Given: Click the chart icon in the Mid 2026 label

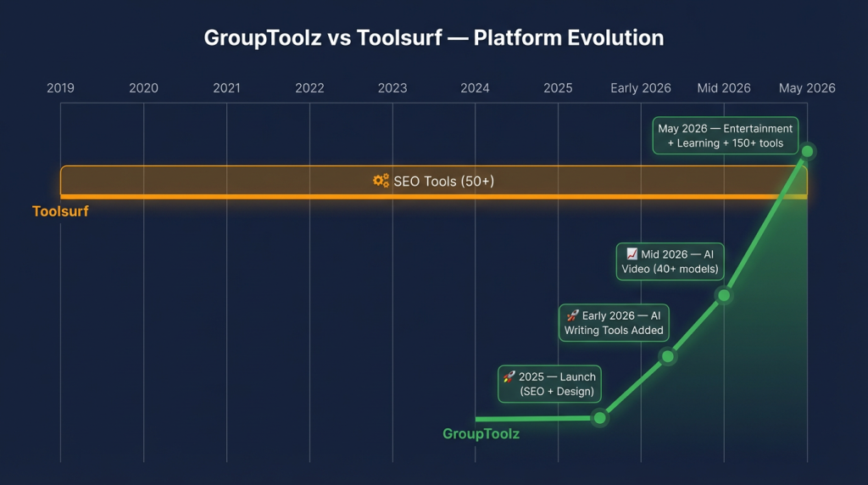Looking at the screenshot, I should pos(632,254).
